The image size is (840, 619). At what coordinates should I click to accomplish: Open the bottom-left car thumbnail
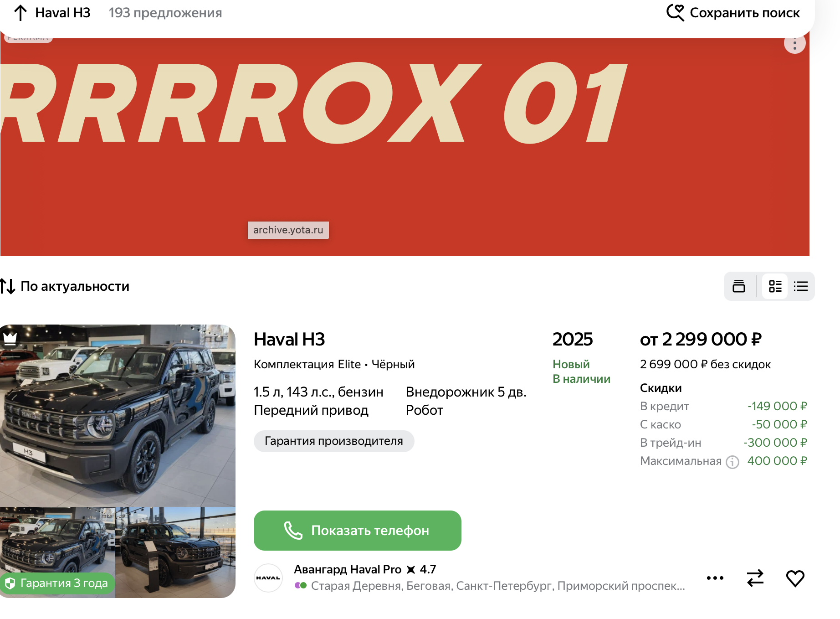click(x=57, y=552)
